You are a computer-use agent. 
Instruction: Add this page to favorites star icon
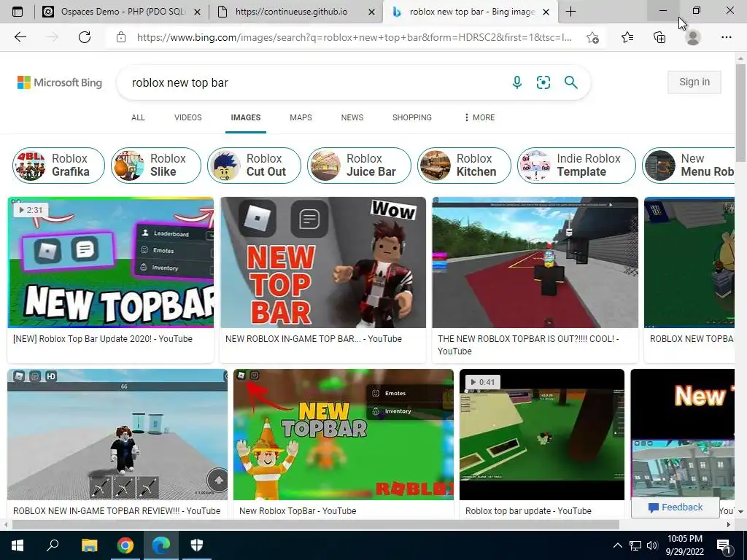(592, 37)
